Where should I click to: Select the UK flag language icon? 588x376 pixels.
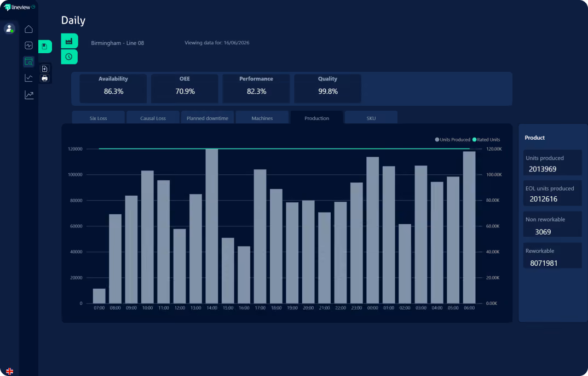(10, 371)
